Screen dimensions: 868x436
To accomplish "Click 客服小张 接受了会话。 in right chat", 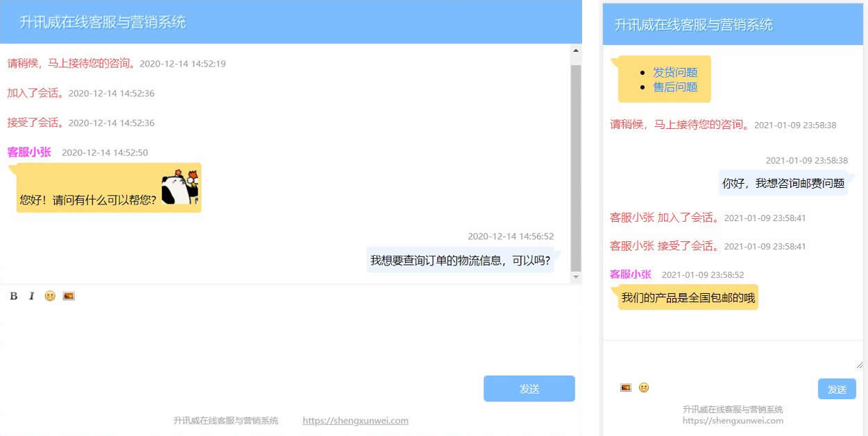I will tap(666, 246).
